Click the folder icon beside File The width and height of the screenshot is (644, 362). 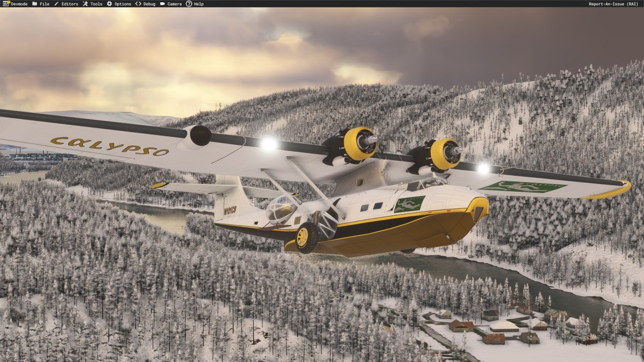pos(34,4)
